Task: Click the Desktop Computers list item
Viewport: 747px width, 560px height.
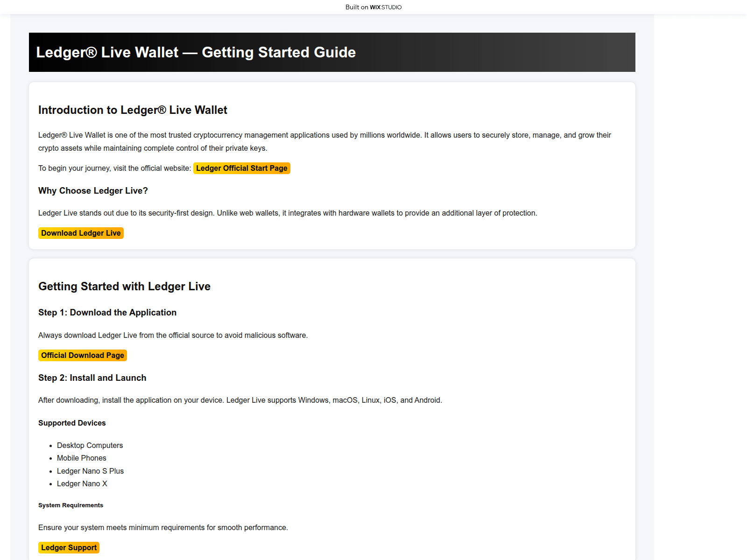Action: point(90,445)
